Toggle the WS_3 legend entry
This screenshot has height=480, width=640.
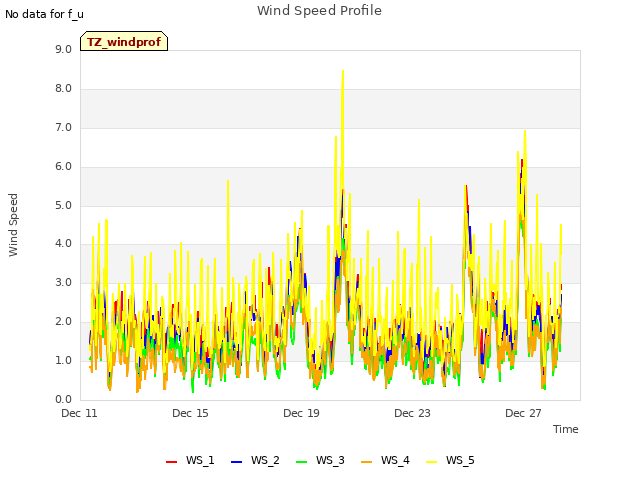coord(320,460)
